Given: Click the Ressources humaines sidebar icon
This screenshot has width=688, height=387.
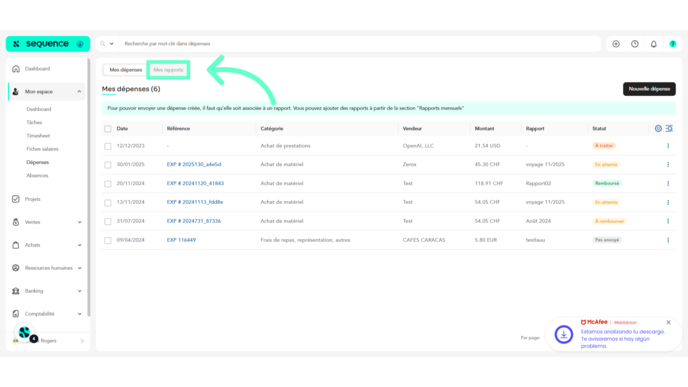Looking at the screenshot, I should [16, 268].
